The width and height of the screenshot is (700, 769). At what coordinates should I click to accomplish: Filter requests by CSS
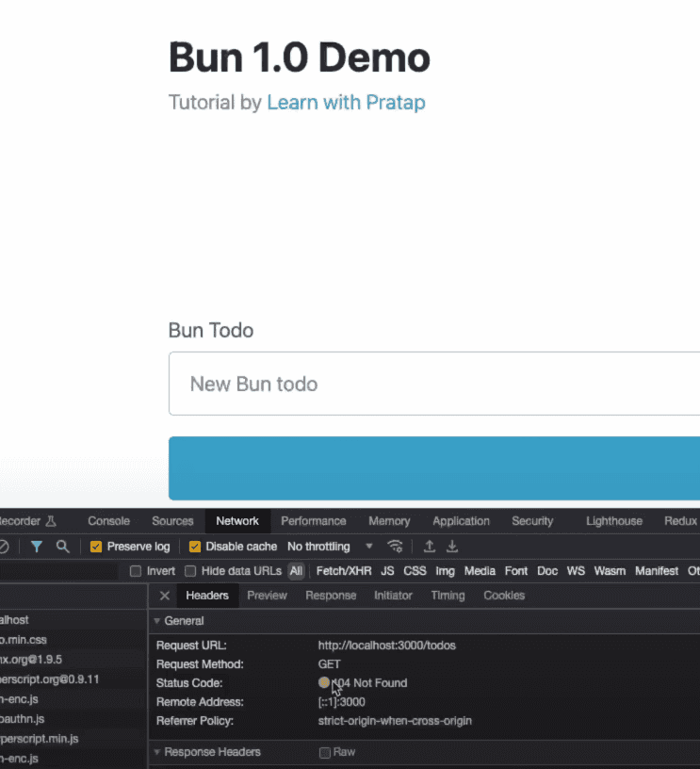(415, 571)
